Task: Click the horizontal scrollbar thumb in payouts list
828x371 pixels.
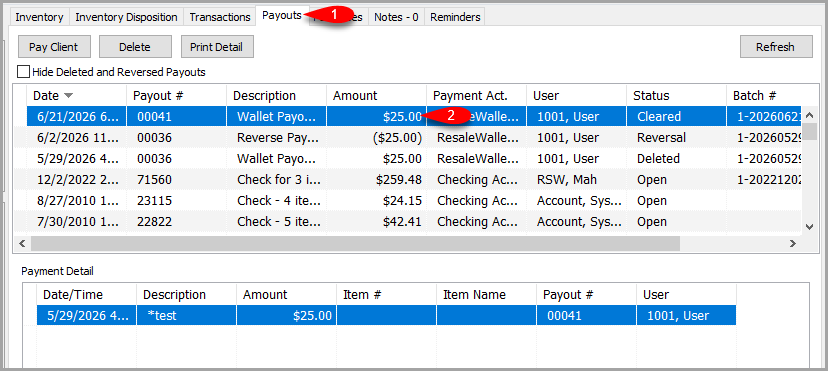Action: point(355,243)
